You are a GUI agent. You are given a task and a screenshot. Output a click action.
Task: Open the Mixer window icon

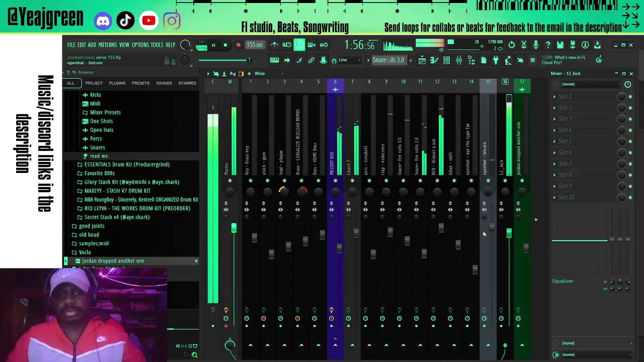point(459,60)
